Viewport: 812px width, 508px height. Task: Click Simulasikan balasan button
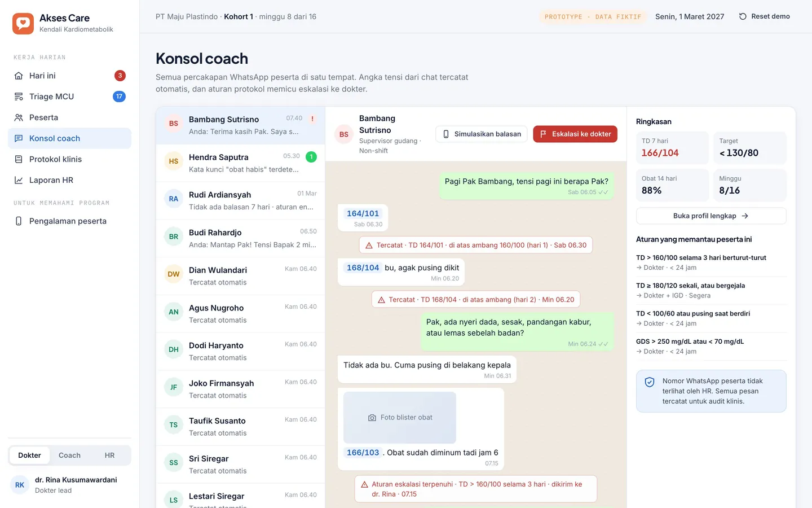click(482, 134)
